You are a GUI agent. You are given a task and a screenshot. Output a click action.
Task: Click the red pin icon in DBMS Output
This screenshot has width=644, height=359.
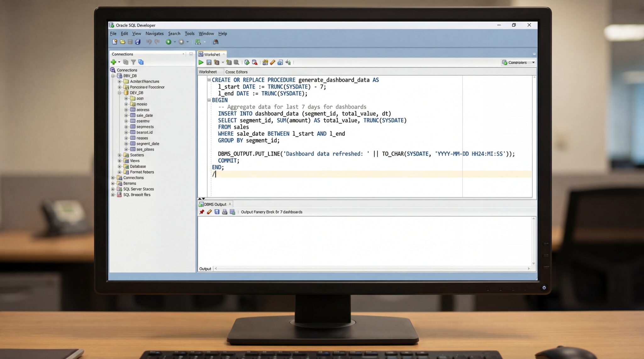click(202, 212)
